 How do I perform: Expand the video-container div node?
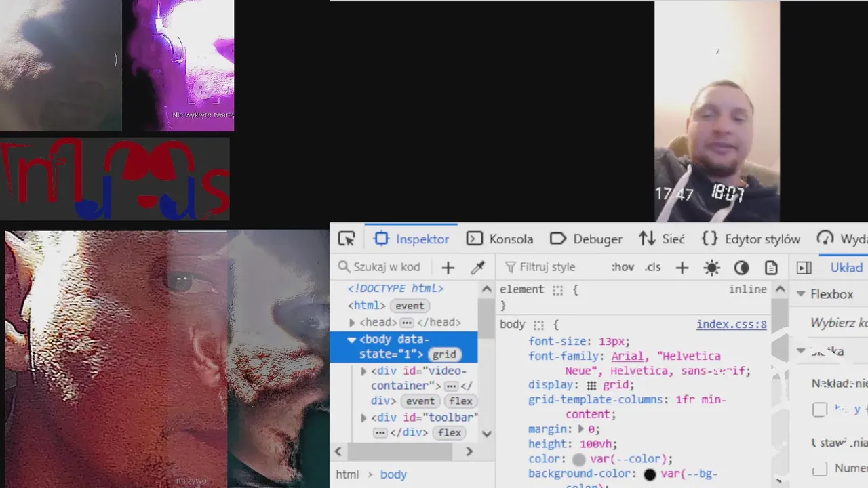363,371
